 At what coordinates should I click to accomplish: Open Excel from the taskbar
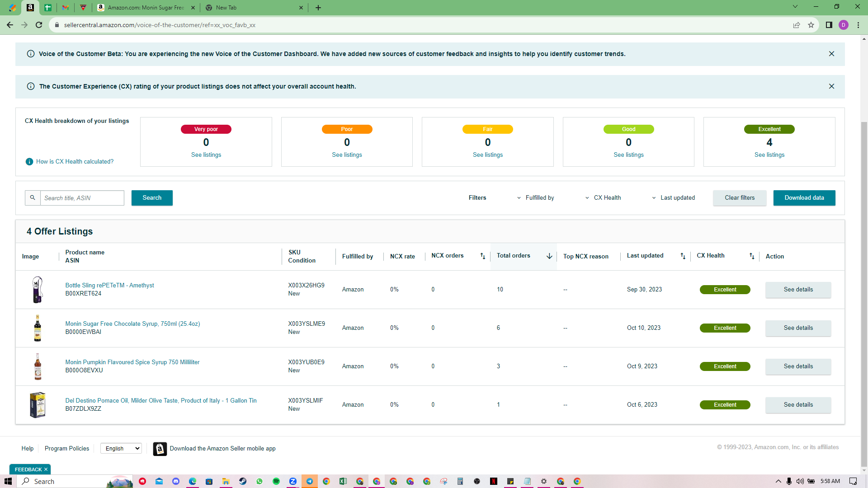(x=343, y=481)
